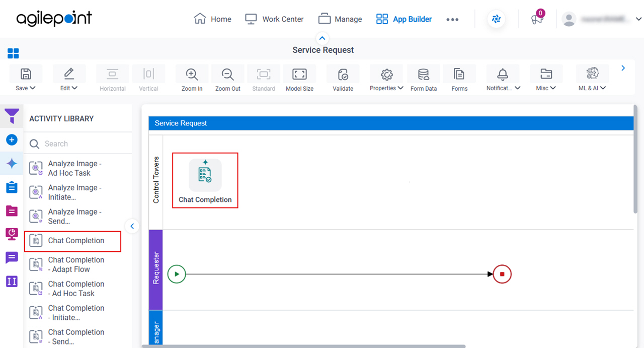The image size is (644, 348).
Task: Click the Service Request blue pool header
Action: click(x=391, y=123)
